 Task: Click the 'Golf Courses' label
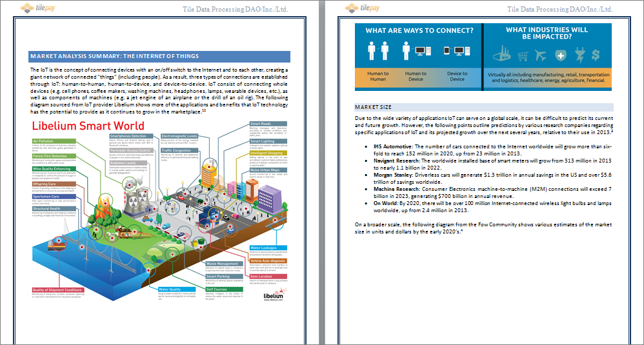click(225, 289)
